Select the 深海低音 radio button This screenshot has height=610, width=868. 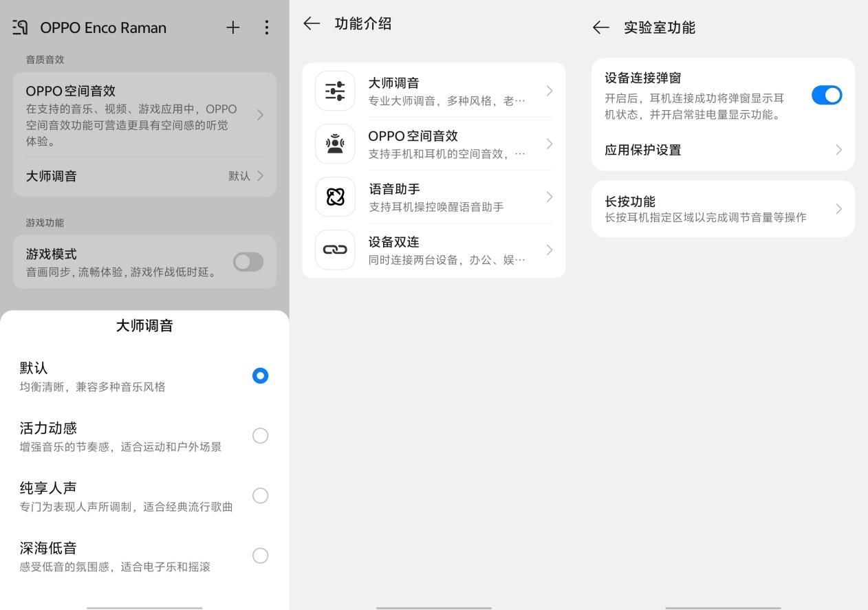tap(260, 556)
